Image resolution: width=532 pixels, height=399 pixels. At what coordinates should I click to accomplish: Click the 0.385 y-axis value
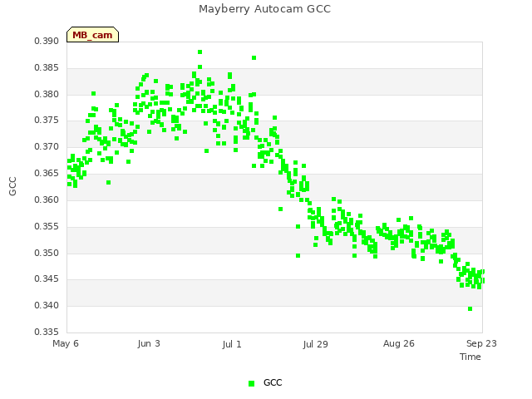tap(47, 68)
